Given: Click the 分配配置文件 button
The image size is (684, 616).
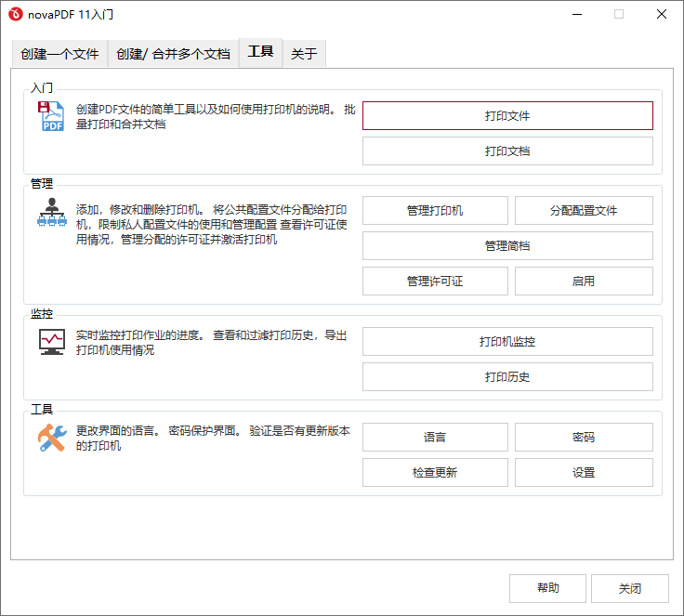Looking at the screenshot, I should pyautogui.click(x=584, y=211).
